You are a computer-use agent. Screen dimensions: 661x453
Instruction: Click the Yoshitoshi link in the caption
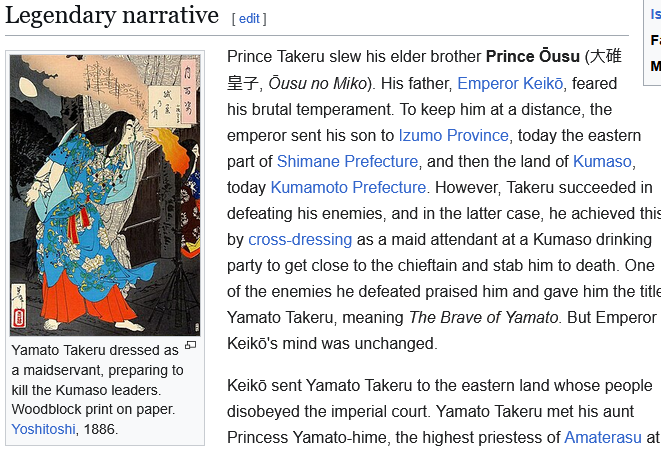[x=44, y=429]
